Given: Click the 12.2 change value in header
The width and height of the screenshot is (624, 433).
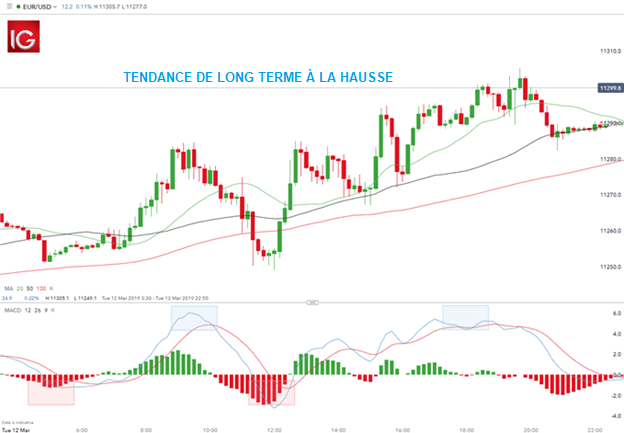Looking at the screenshot, I should click(x=67, y=7).
